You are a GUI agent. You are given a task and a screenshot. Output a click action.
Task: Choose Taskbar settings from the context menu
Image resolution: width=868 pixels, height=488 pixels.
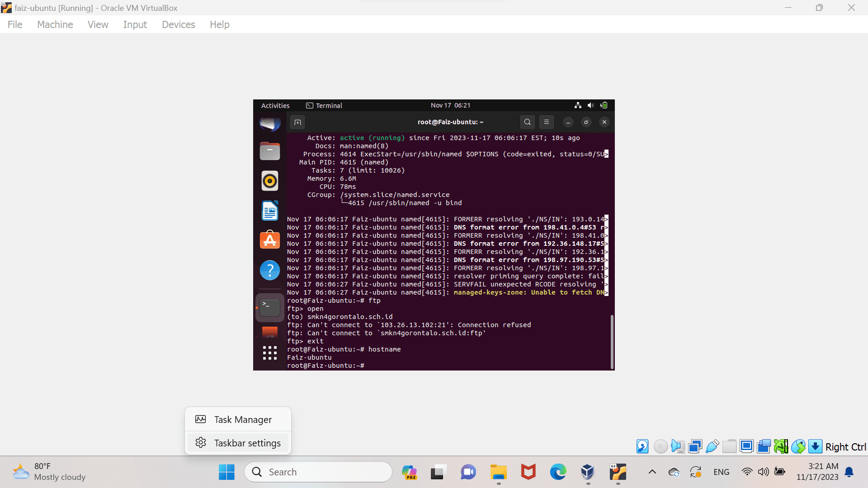(x=238, y=443)
